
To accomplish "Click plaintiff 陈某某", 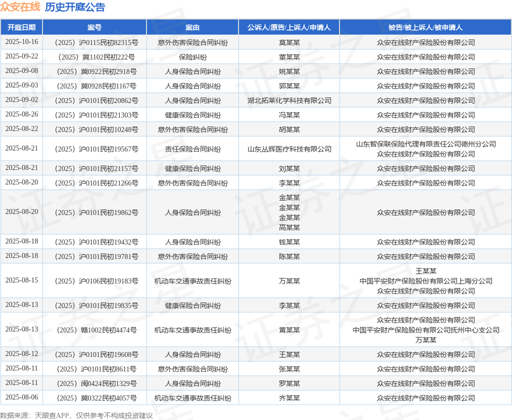I will coord(289,256).
